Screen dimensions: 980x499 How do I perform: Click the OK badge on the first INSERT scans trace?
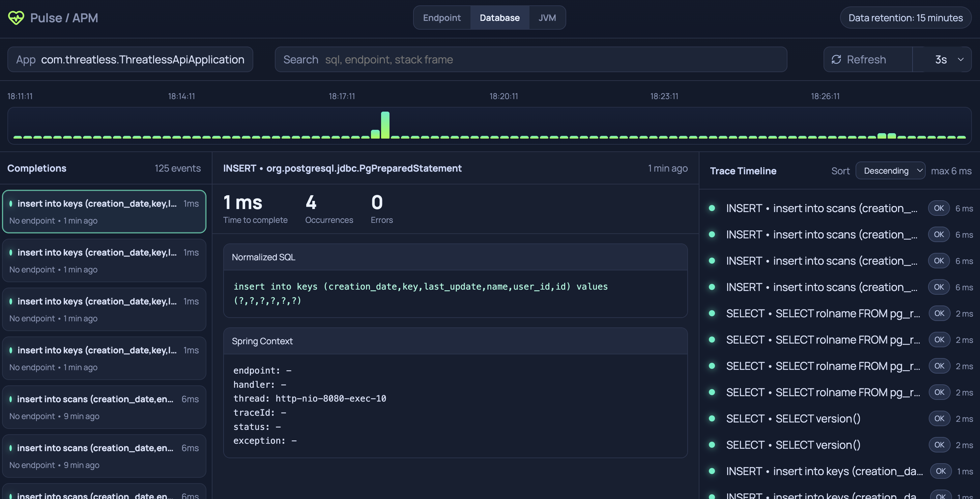pyautogui.click(x=939, y=208)
